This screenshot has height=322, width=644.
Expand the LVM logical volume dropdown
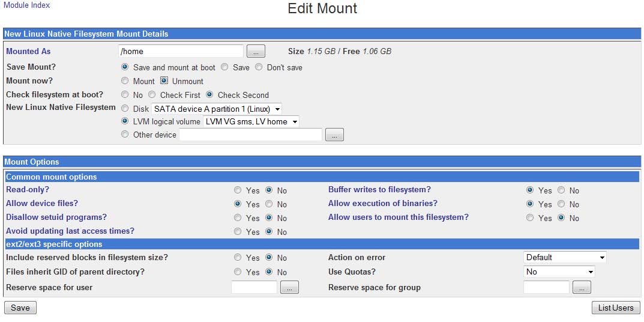(251, 122)
